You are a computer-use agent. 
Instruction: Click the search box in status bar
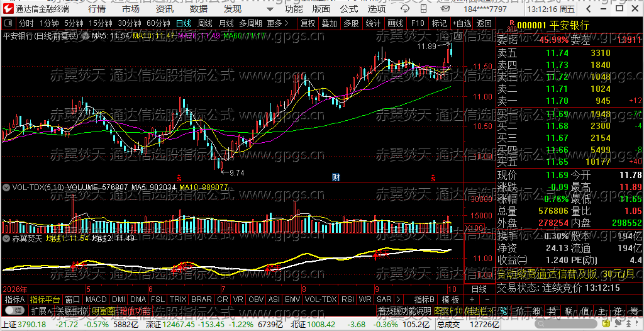565,323
